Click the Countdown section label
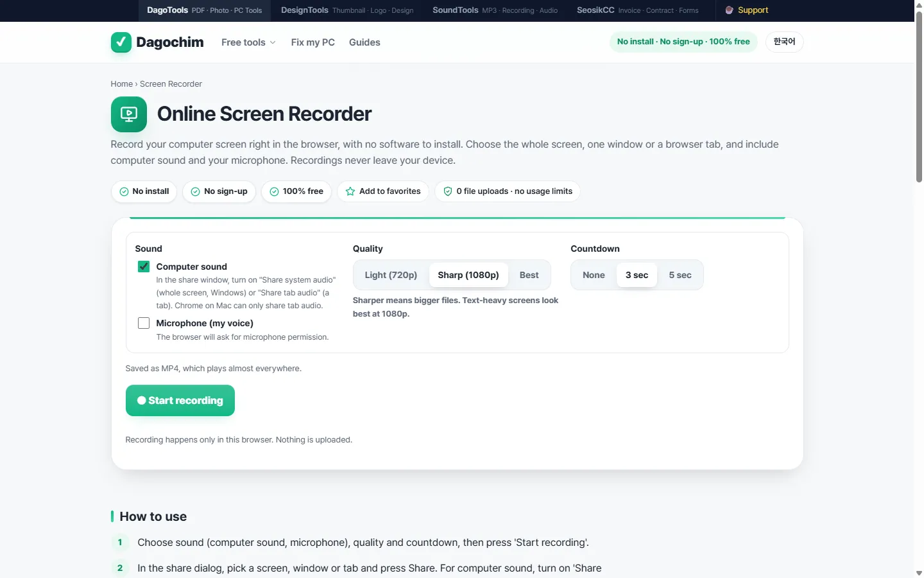The image size is (924, 578). 595,249
